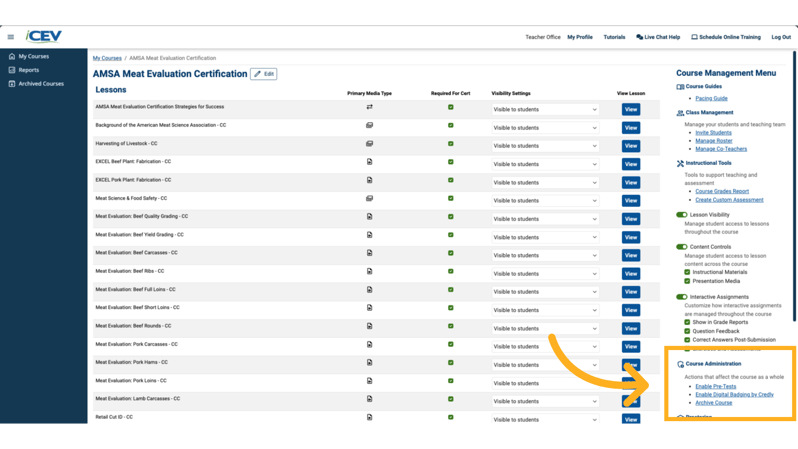Toggle the Content Controls switch

pos(681,247)
